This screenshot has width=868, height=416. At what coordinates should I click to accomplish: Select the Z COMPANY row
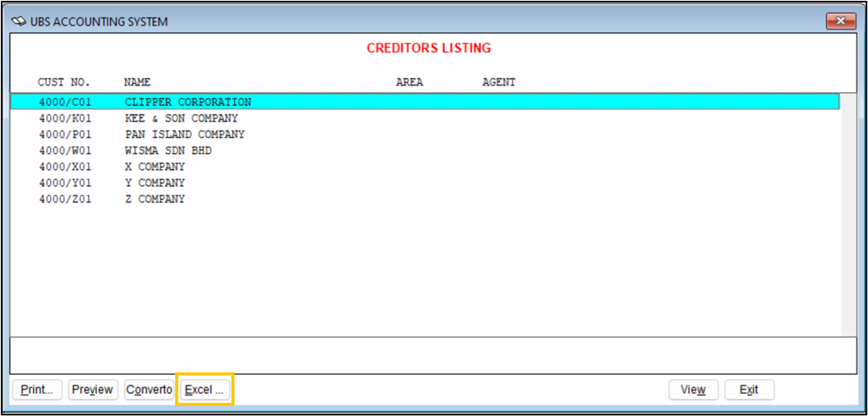coord(425,199)
